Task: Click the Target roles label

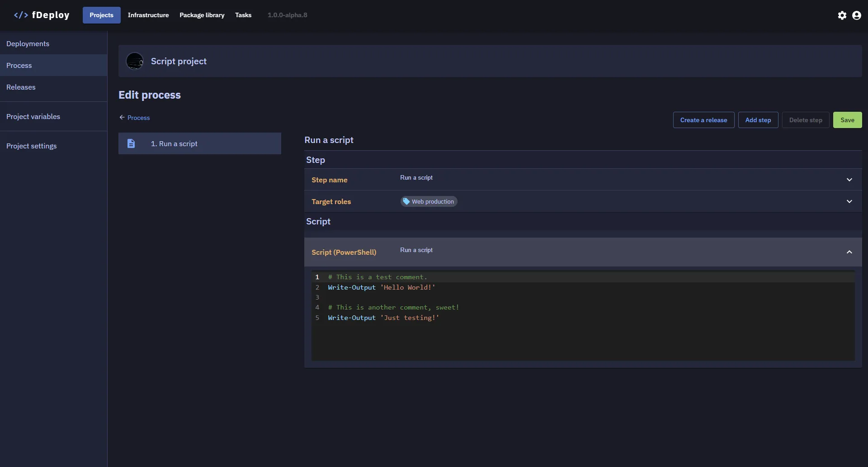Action: click(331, 201)
